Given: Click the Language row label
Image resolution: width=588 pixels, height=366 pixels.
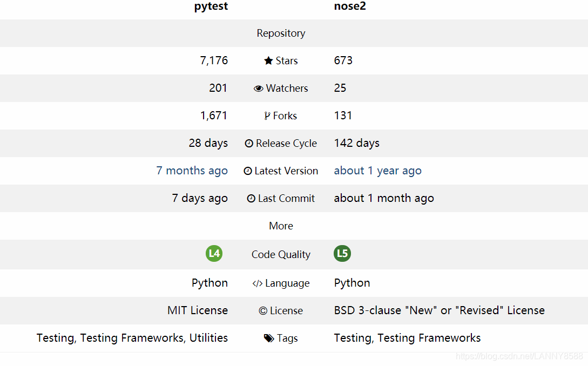Looking at the screenshot, I should click(x=287, y=283).
